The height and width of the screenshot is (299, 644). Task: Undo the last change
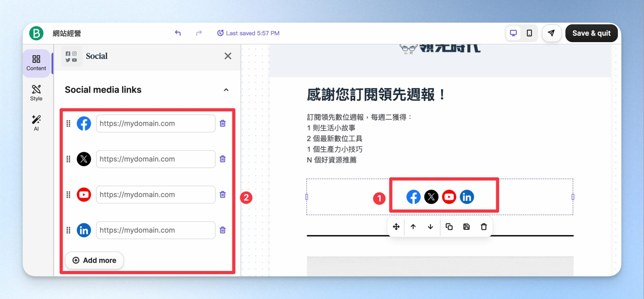[178, 33]
